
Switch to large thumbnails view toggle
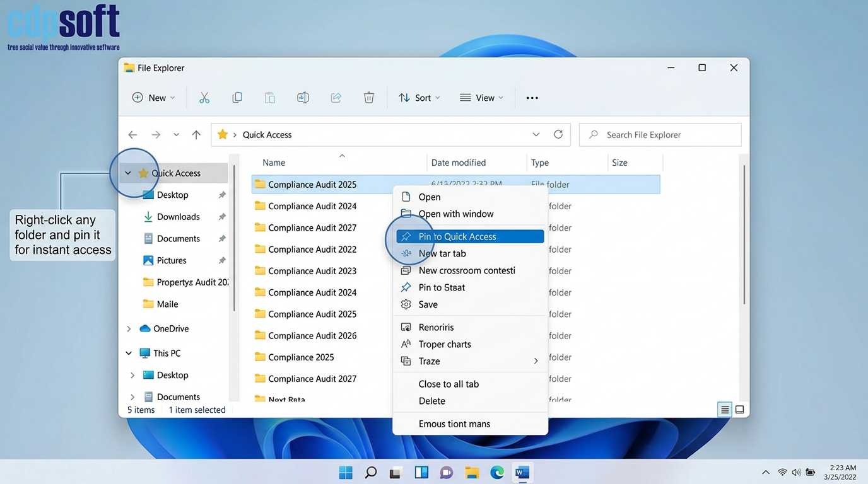coord(740,410)
